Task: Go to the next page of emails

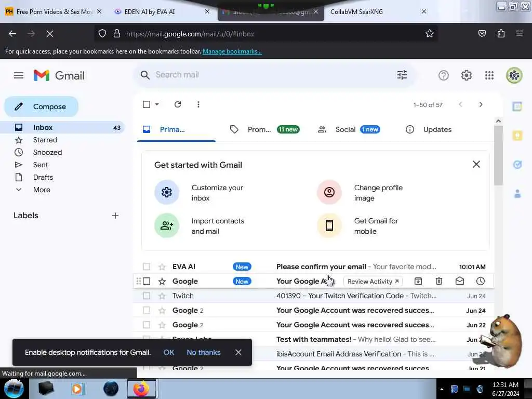Action: [481, 104]
